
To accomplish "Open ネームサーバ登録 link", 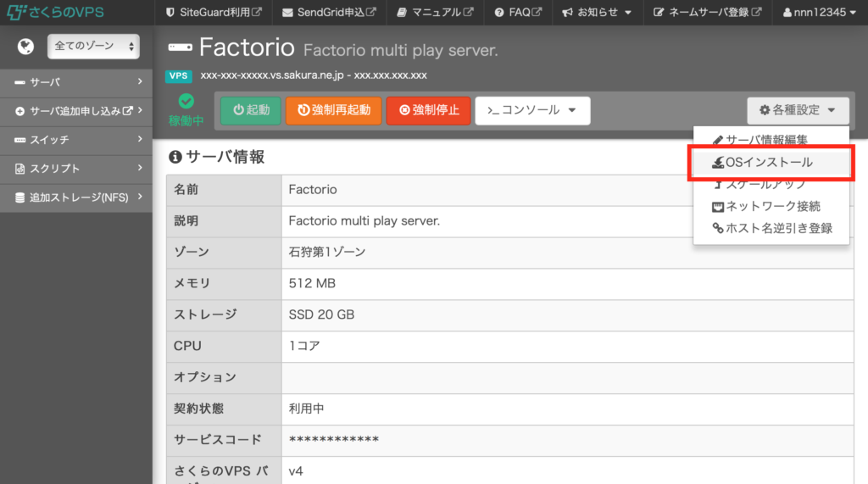I will pos(708,12).
